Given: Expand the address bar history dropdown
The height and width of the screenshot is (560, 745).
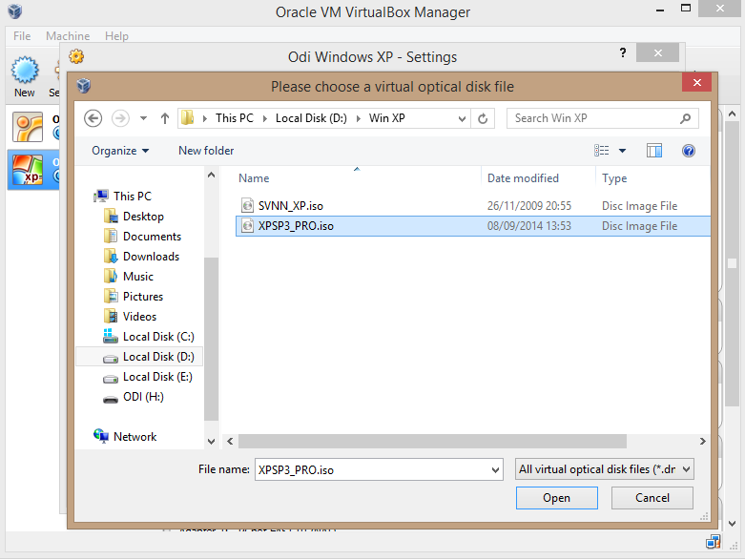Looking at the screenshot, I should click(x=462, y=118).
